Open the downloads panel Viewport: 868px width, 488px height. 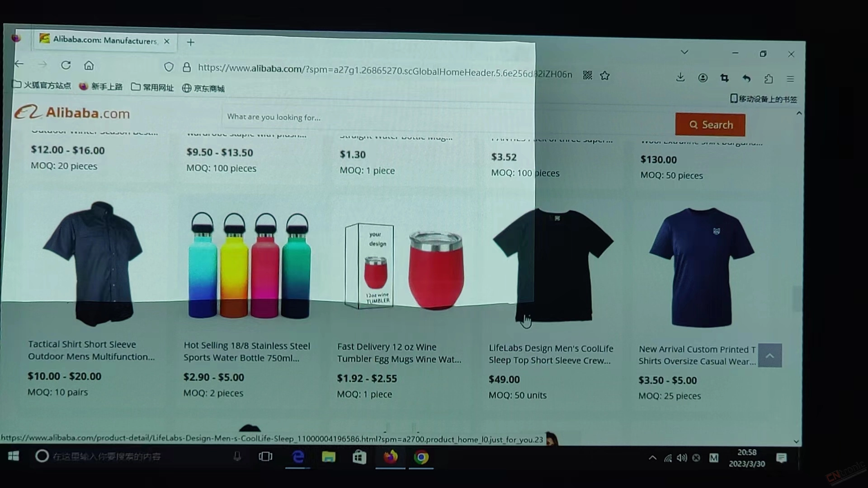tap(680, 77)
